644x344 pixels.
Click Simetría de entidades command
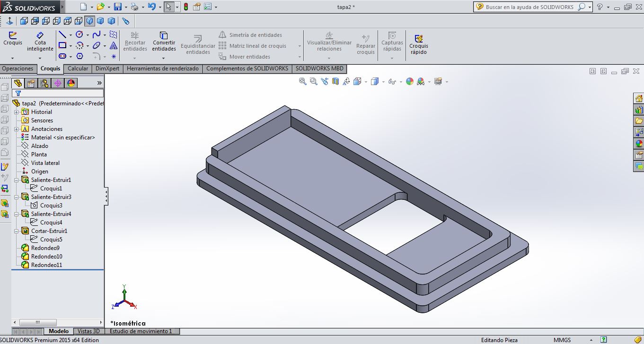coord(250,35)
